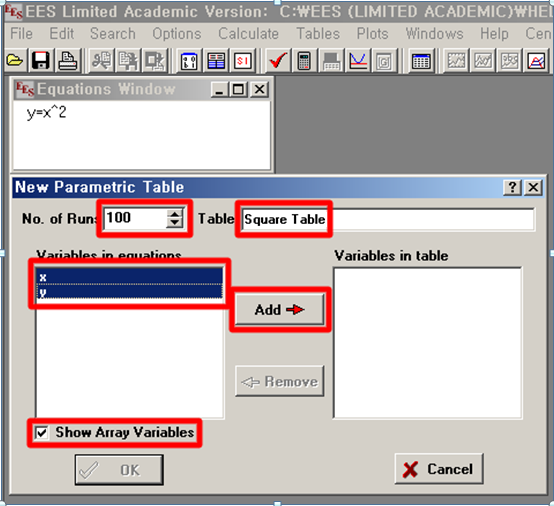The image size is (554, 506).
Task: Maximize the Equations Window
Action: click(x=238, y=90)
